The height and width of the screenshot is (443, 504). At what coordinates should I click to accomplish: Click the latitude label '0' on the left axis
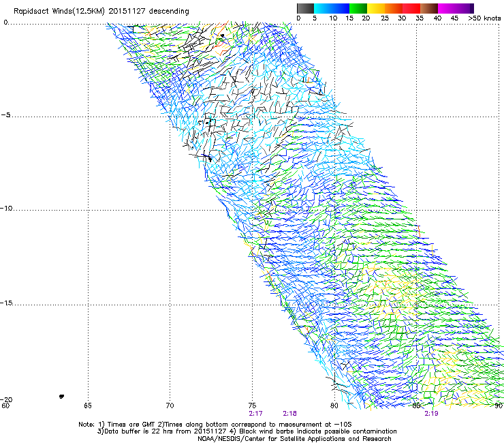(5, 22)
